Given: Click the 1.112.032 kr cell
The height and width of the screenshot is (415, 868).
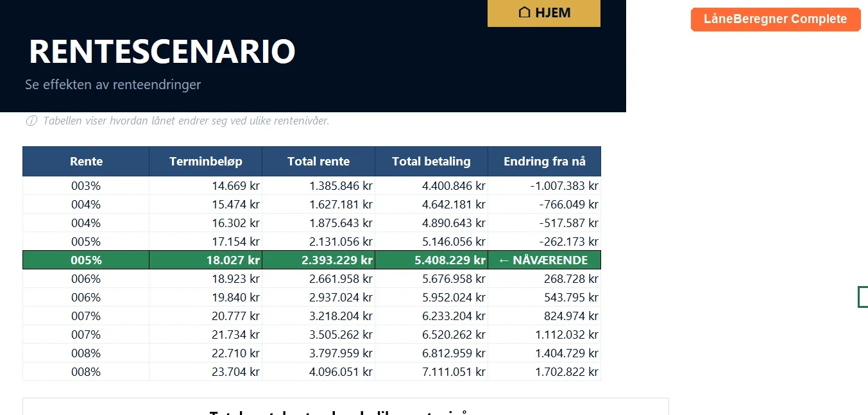Looking at the screenshot, I should click(x=545, y=335).
